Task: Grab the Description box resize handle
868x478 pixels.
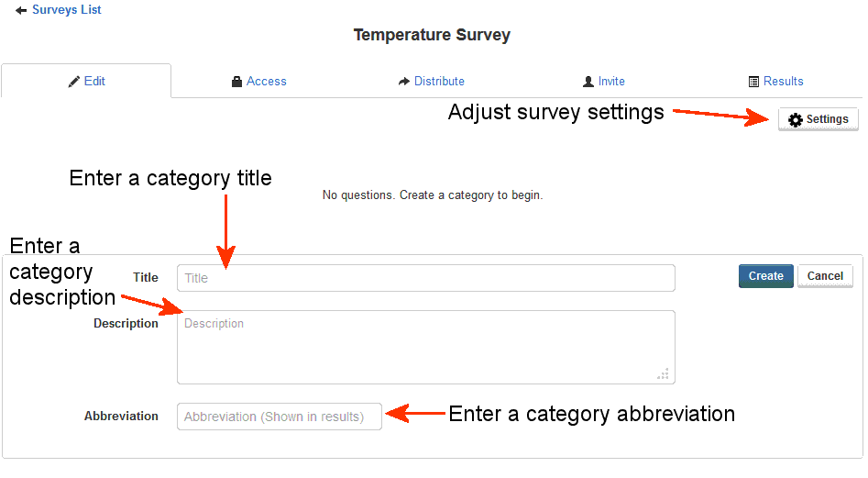Action: [664, 374]
